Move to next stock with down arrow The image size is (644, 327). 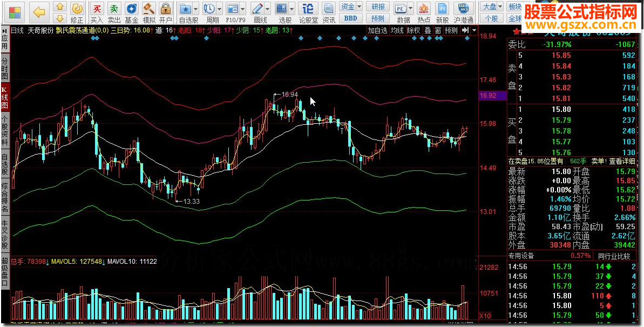pyautogui.click(x=60, y=18)
